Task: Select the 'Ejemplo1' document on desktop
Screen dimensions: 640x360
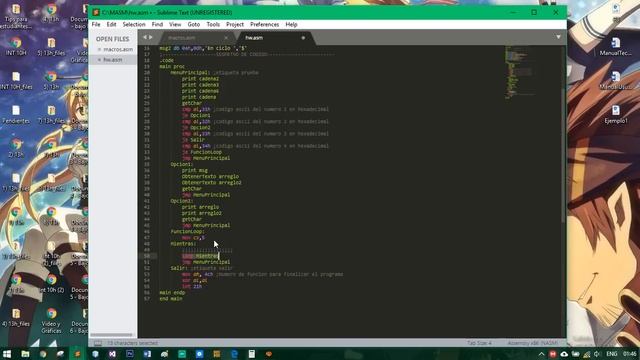Action: point(616,114)
